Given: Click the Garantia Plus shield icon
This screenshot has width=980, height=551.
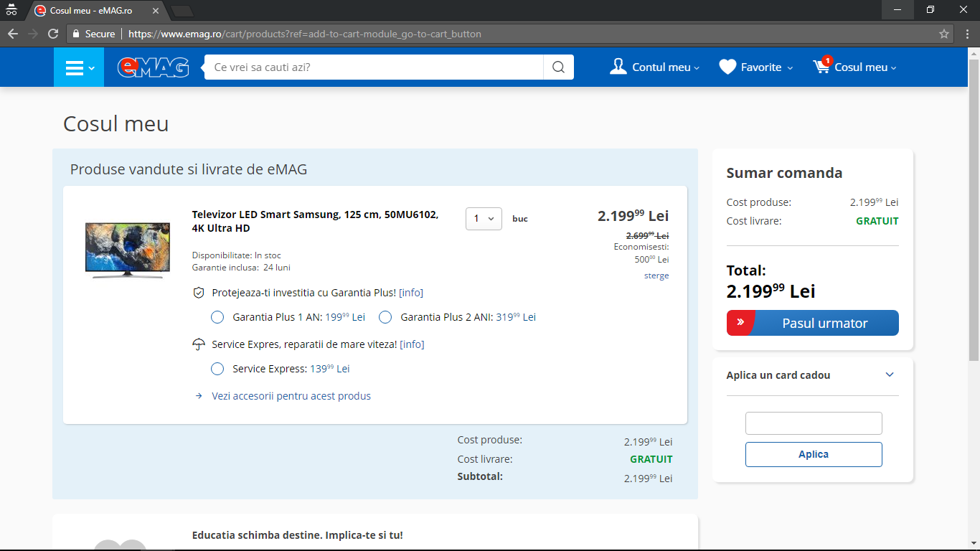Looking at the screenshot, I should point(199,293).
